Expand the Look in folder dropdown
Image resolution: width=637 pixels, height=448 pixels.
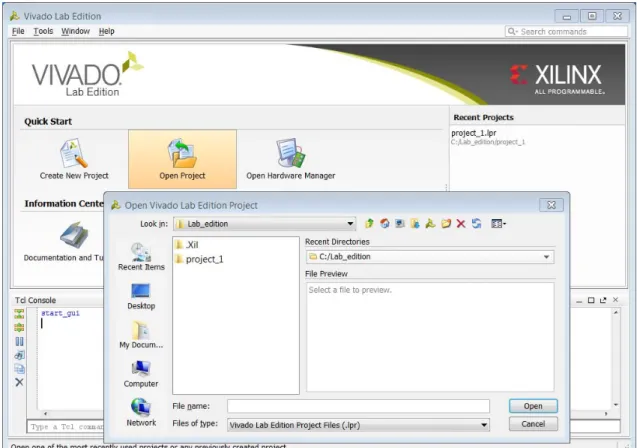pyautogui.click(x=350, y=224)
